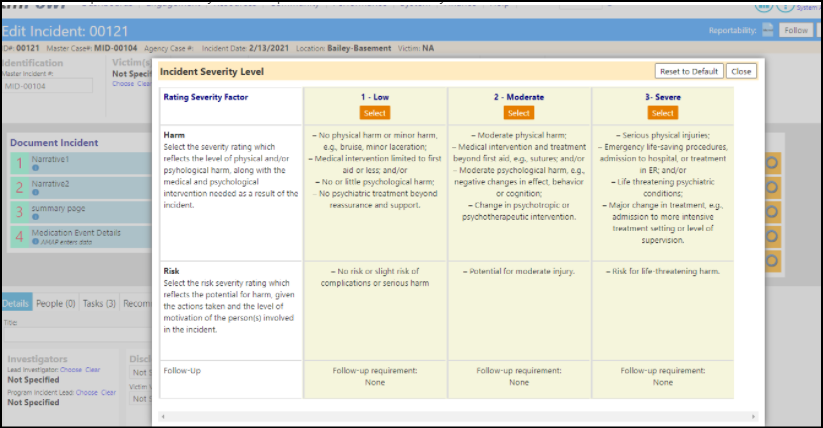Click the 3- Severe column heading

tap(663, 97)
